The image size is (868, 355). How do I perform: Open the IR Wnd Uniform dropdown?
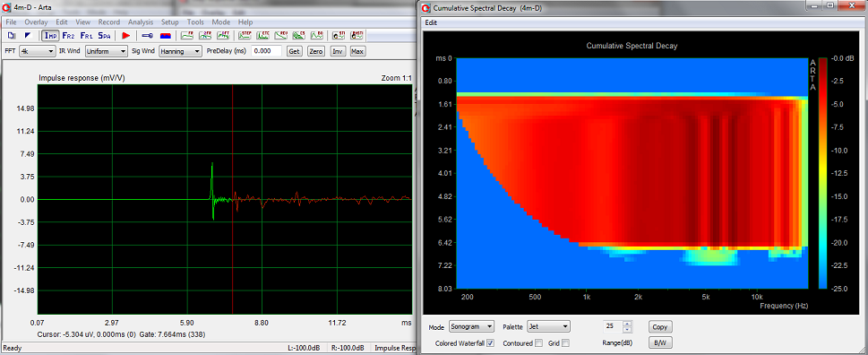point(107,51)
